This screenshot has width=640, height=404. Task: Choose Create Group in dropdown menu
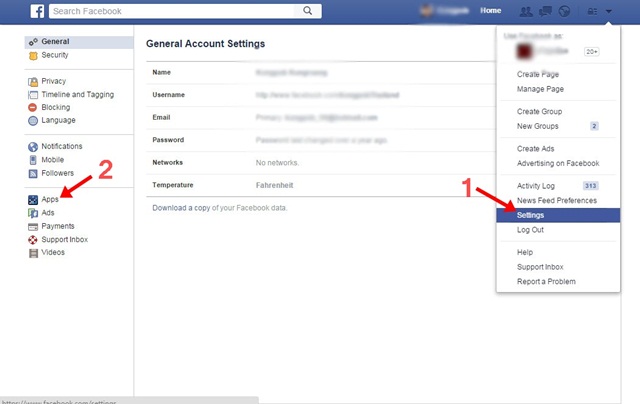point(539,111)
